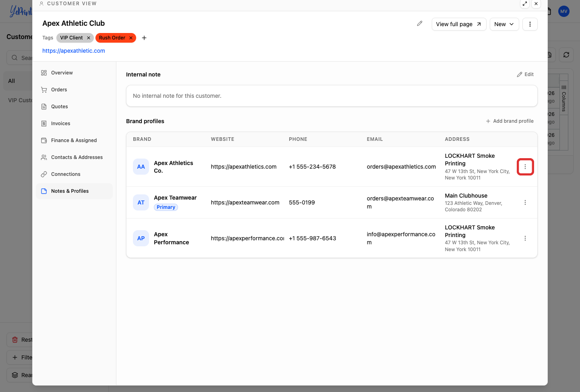Add a new tag with plus icon
Image resolution: width=580 pixels, height=392 pixels.
[x=144, y=38]
